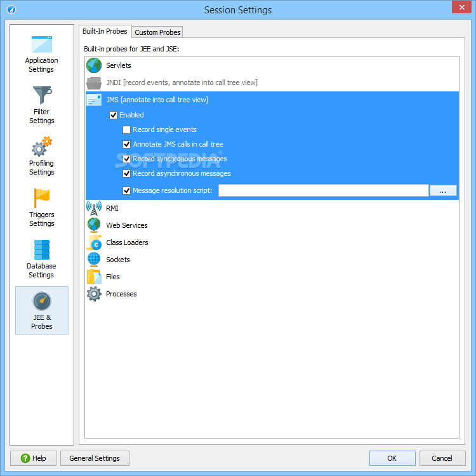
Task: Click the Cancel button
Action: [442, 458]
